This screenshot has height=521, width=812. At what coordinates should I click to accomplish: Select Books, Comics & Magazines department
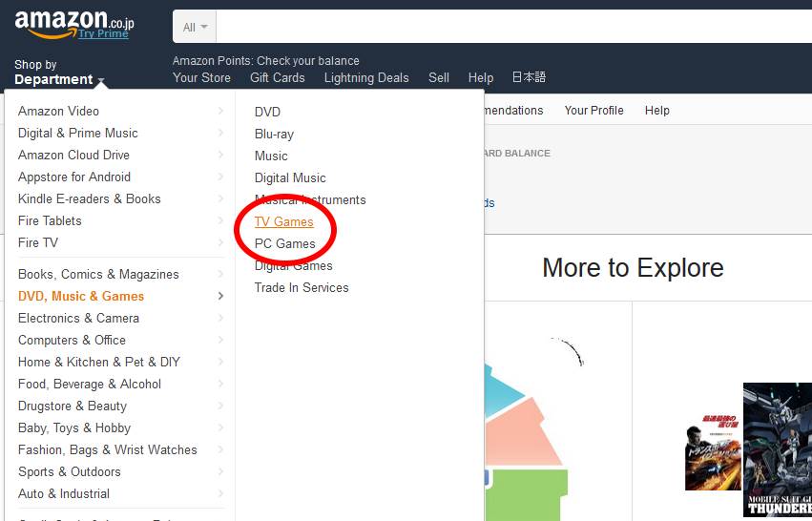coord(98,275)
